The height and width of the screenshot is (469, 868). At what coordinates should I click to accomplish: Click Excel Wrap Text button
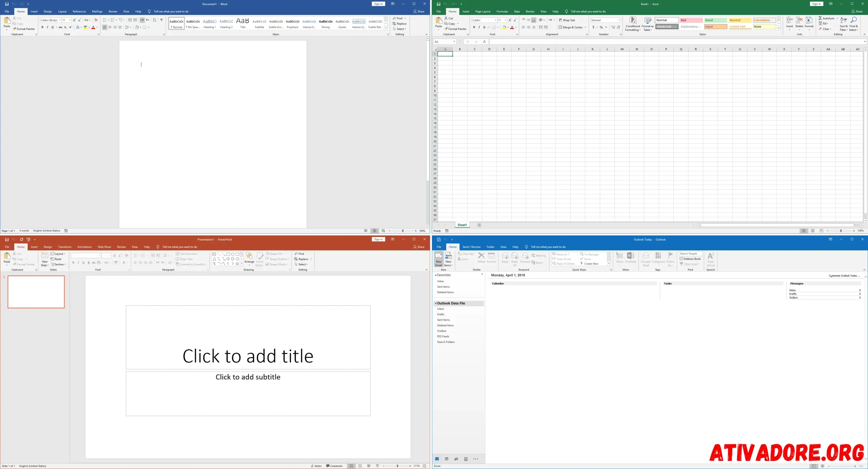[567, 20]
